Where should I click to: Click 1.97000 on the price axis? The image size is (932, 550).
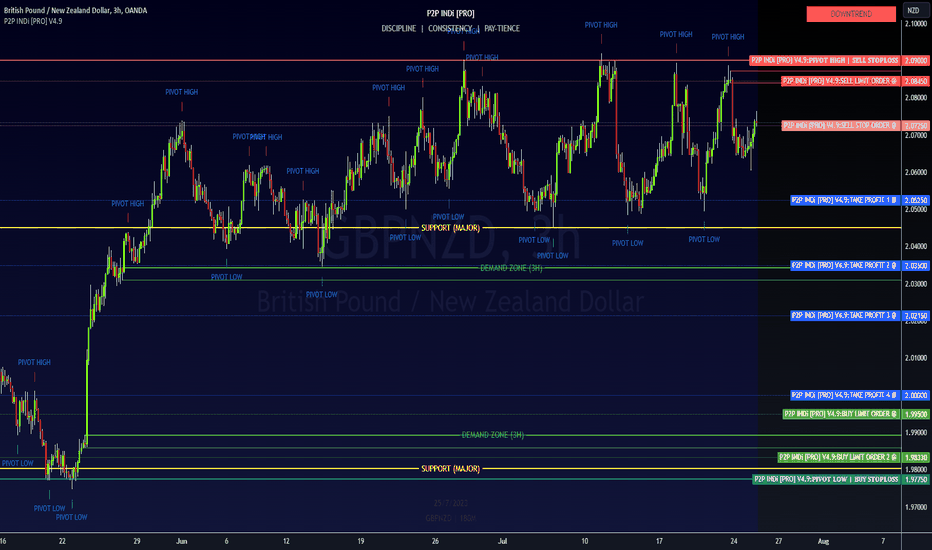point(916,507)
